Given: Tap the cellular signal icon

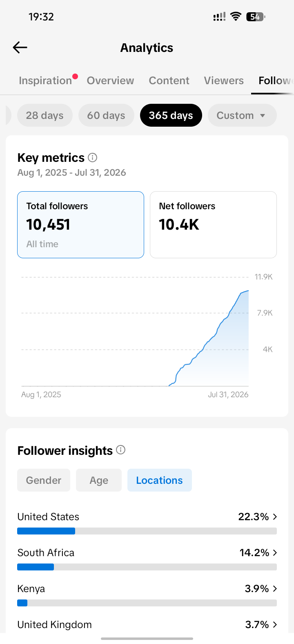Looking at the screenshot, I should [219, 17].
